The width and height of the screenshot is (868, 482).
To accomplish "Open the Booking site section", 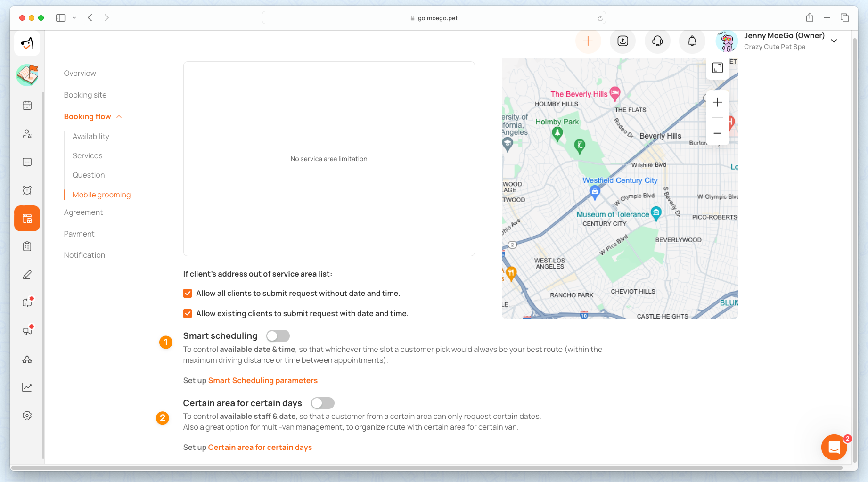I will (x=85, y=95).
